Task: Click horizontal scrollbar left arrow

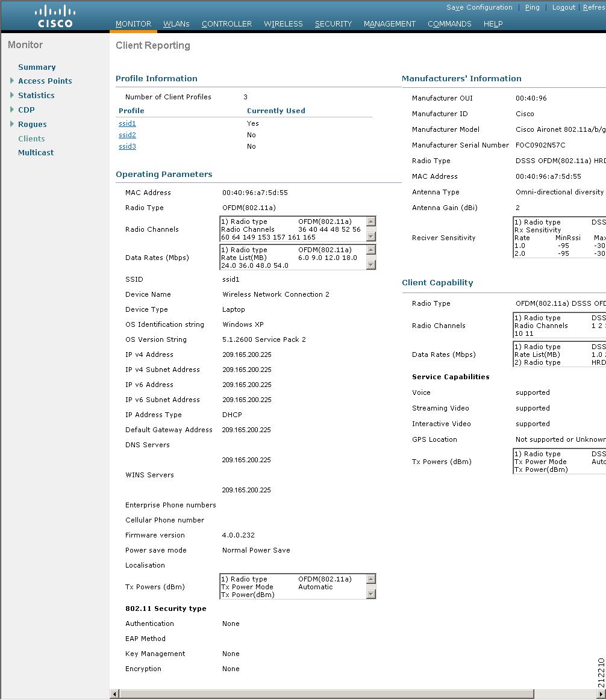Action: [114, 694]
